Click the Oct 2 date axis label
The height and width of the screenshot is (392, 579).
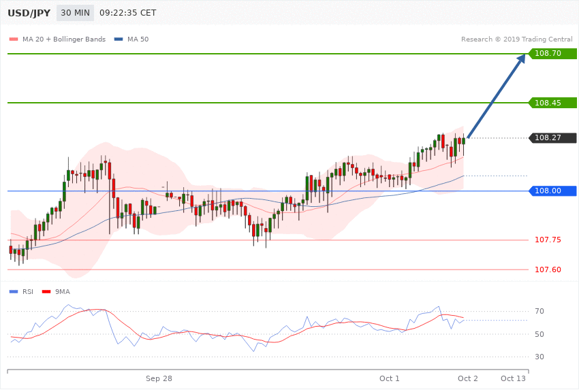(468, 378)
